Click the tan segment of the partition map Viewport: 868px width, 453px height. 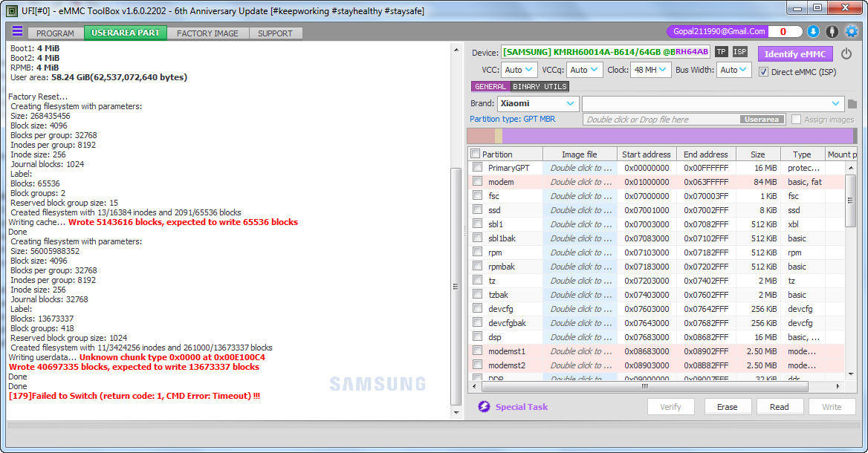(x=499, y=136)
